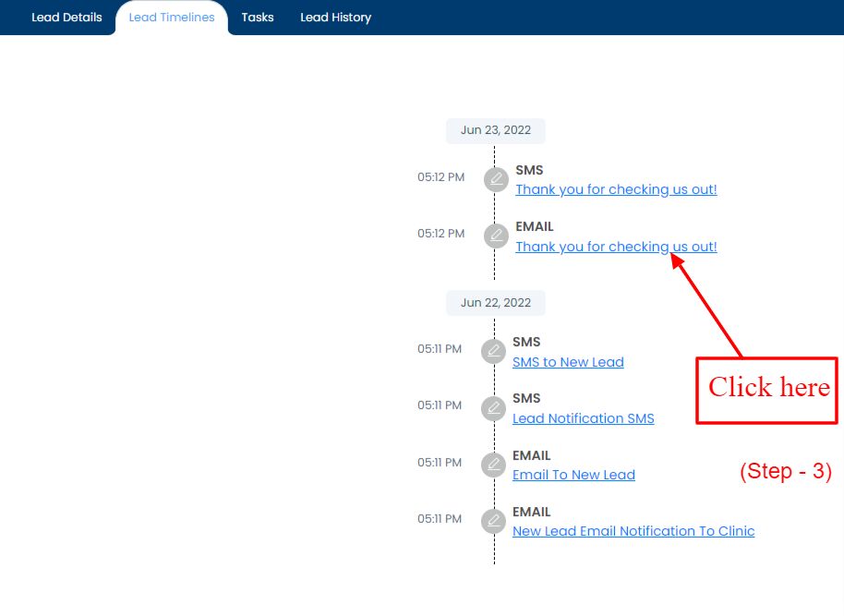Click 05:12 PM time beside EMAIL entry
Image resolution: width=844 pixels, height=616 pixels.
coord(440,233)
